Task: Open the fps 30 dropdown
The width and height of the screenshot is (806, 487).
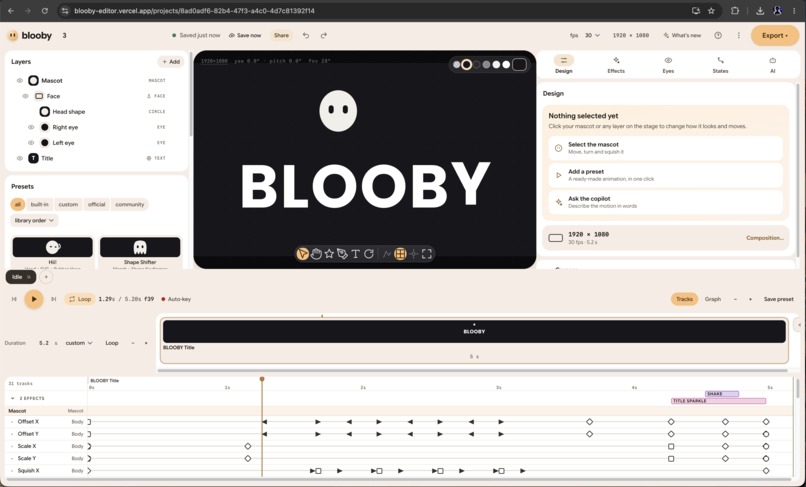Action: (x=592, y=35)
